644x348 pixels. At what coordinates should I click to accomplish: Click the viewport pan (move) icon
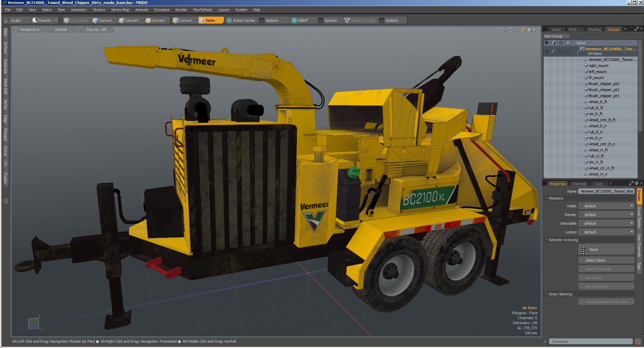pos(504,30)
